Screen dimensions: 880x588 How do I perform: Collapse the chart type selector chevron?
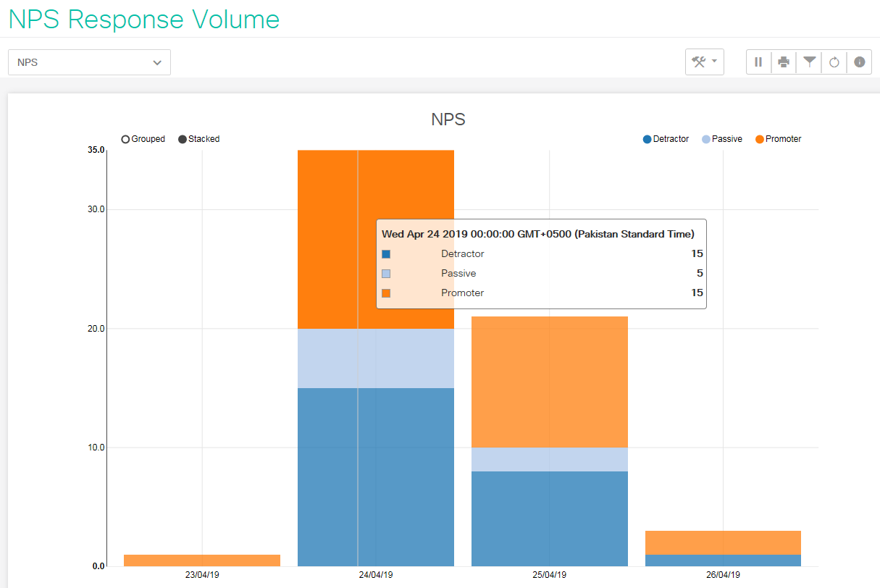pyautogui.click(x=157, y=62)
